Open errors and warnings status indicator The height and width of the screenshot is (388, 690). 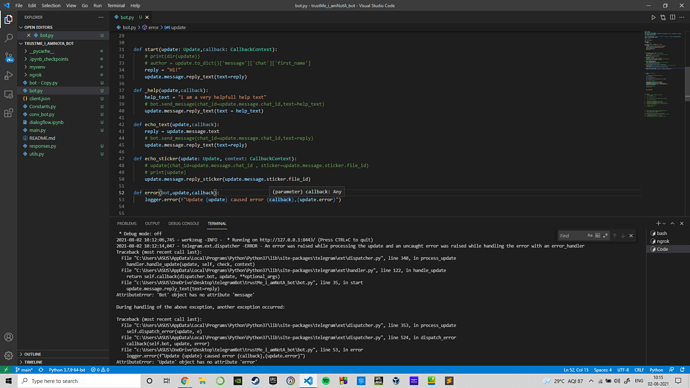coord(100,370)
